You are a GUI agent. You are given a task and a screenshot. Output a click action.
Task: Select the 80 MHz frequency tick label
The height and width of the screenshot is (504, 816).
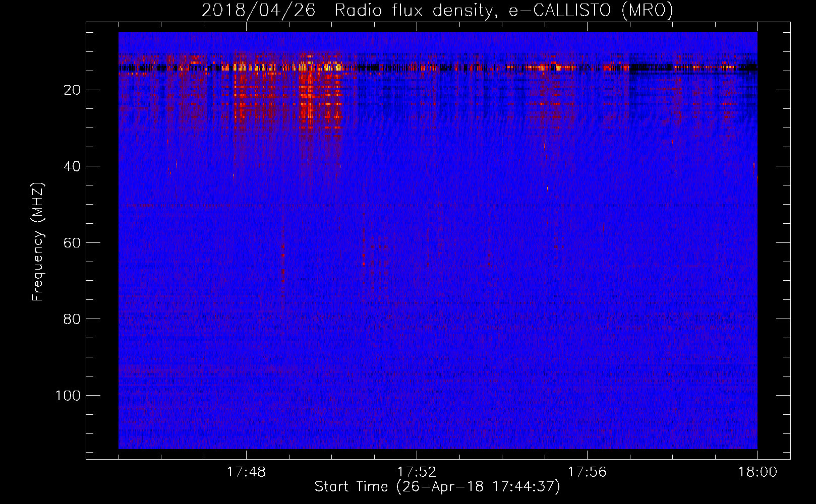[x=72, y=319]
